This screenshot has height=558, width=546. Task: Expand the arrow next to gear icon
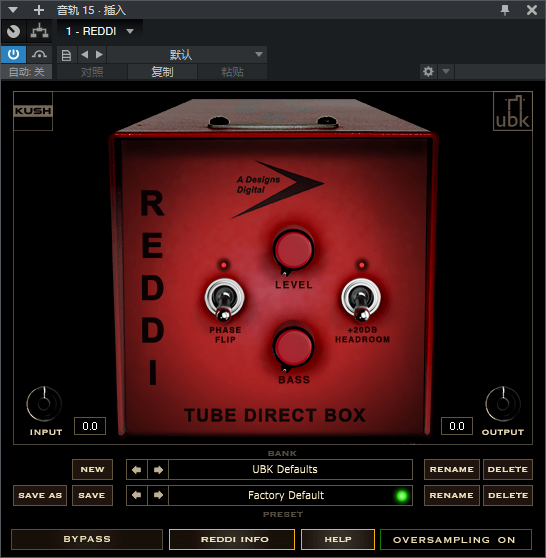pos(446,72)
